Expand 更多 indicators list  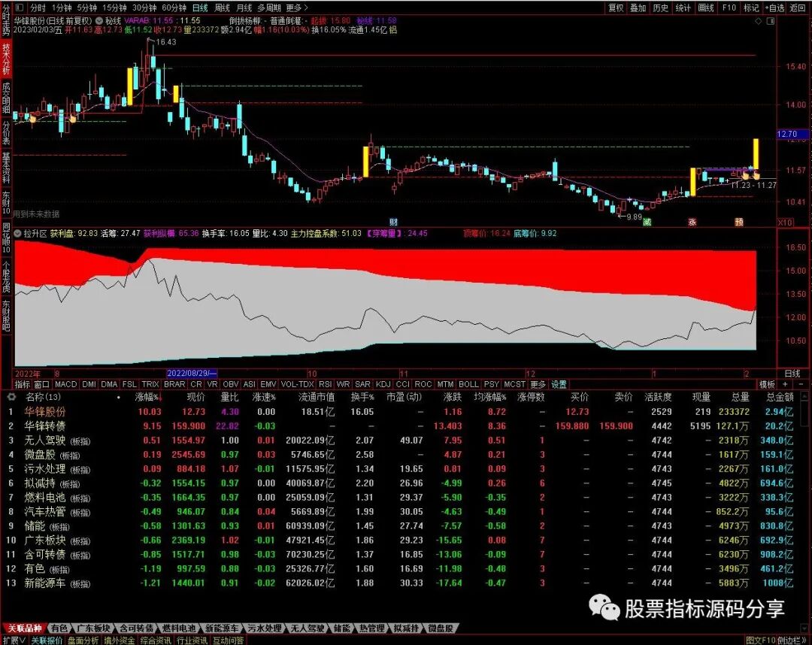pyautogui.click(x=538, y=385)
